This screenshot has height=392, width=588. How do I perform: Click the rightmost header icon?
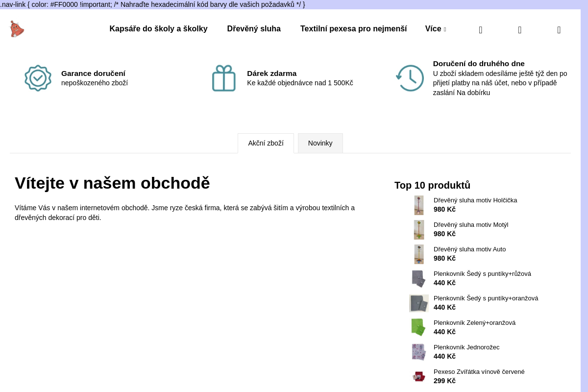(559, 30)
